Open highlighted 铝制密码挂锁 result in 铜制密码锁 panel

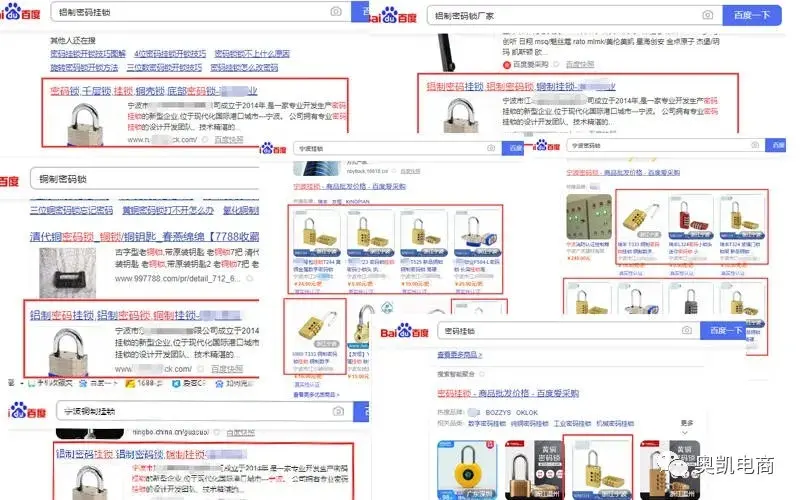[x=135, y=315]
